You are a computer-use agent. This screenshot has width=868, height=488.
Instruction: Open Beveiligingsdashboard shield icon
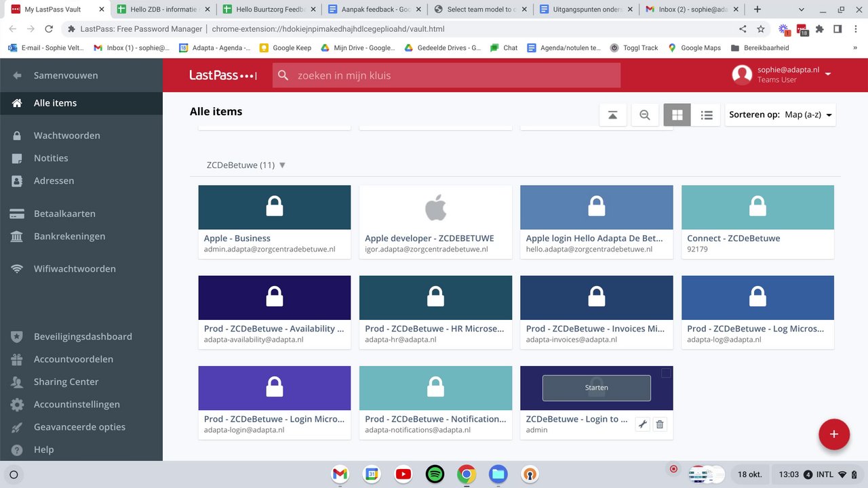[18, 336]
